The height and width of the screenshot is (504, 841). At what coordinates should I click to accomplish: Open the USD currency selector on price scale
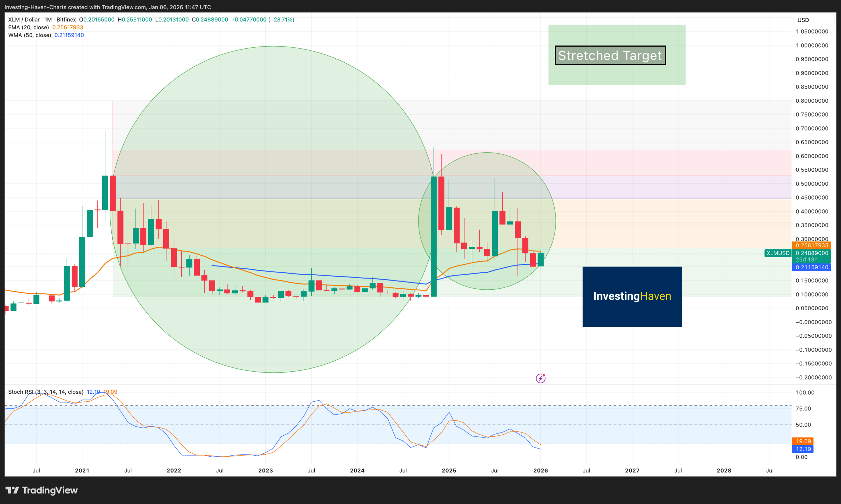pos(803,20)
